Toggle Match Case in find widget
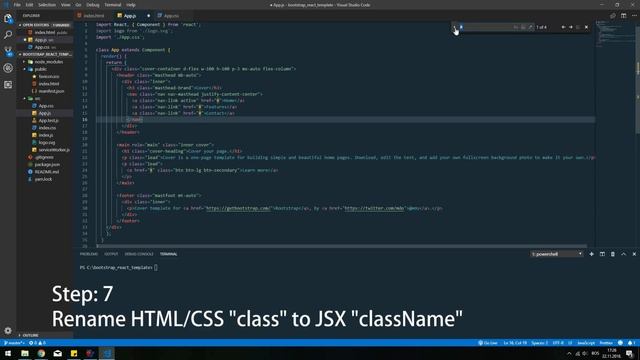 pyautogui.click(x=516, y=27)
